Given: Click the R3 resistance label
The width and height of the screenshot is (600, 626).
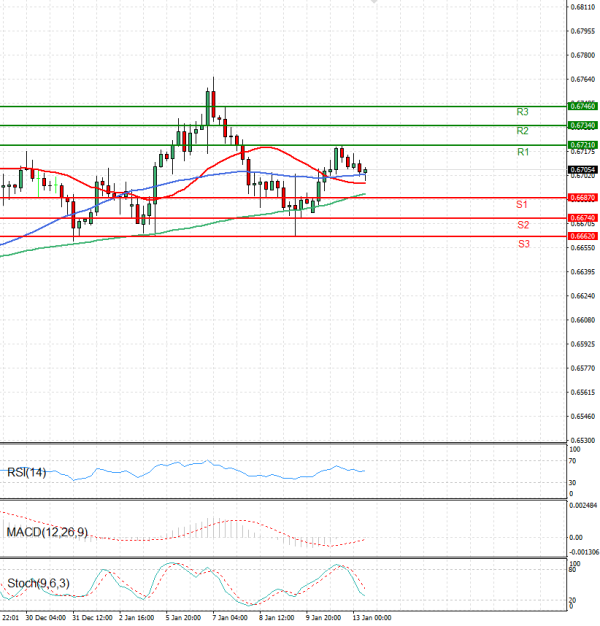Looking at the screenshot, I should (x=522, y=112).
